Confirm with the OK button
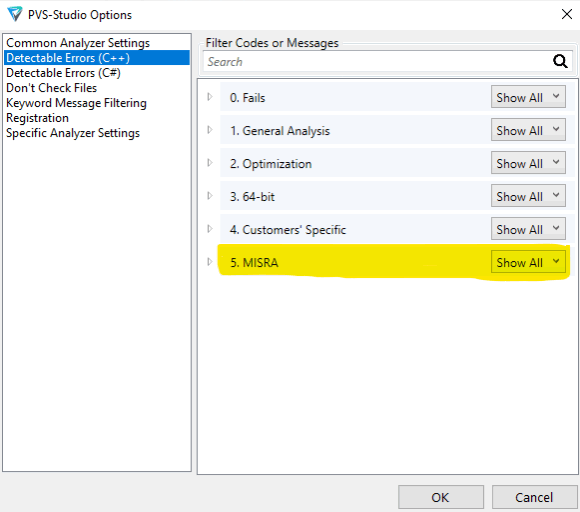This screenshot has height=512, width=580. tap(441, 497)
